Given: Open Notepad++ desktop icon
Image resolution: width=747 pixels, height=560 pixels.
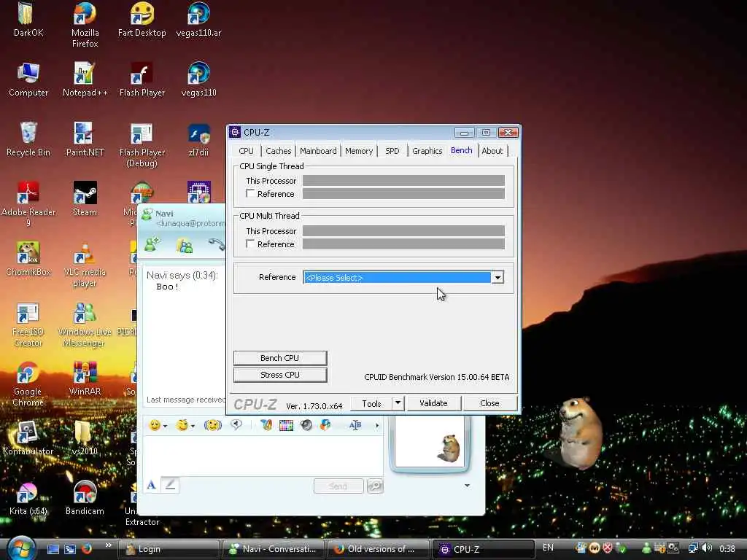Looking at the screenshot, I should click(x=85, y=79).
